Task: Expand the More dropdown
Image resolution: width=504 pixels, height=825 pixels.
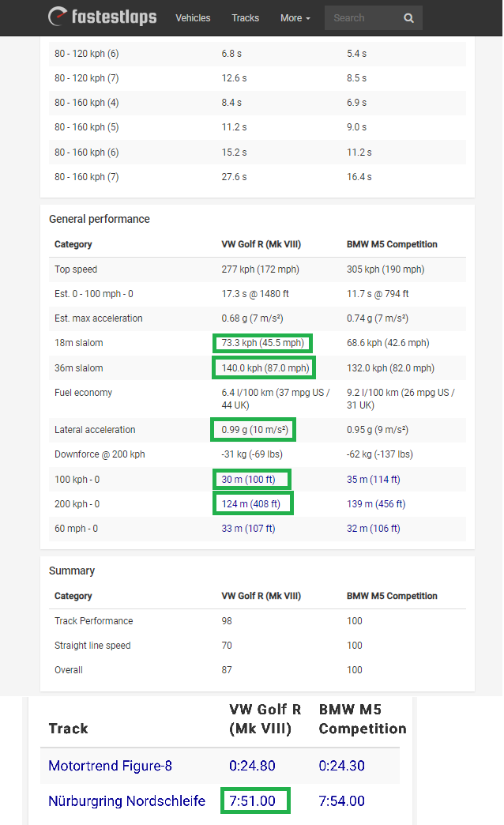Action: (x=295, y=18)
